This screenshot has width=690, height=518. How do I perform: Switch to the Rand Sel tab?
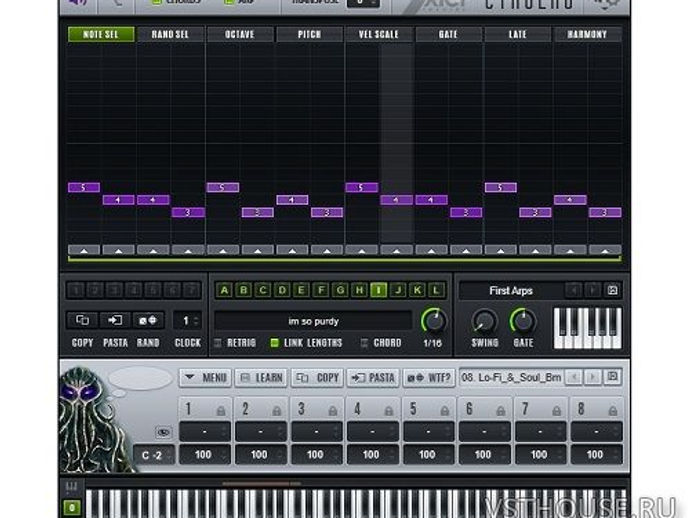tap(170, 34)
